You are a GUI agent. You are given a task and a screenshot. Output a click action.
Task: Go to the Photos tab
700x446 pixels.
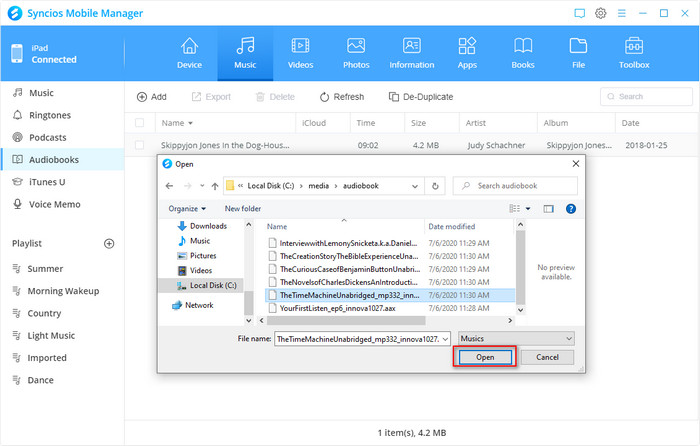(356, 54)
